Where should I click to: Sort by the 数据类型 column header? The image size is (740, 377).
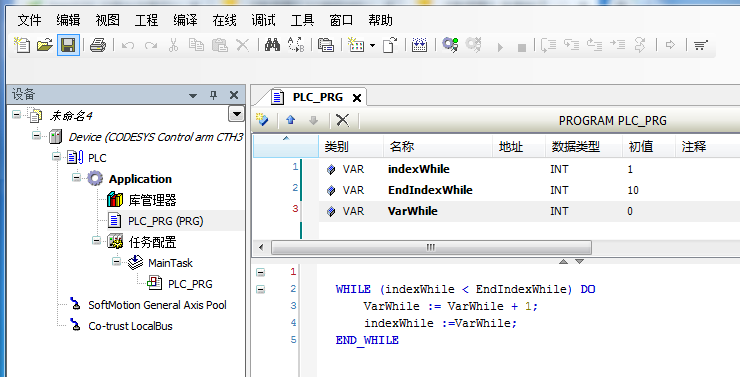(584, 147)
